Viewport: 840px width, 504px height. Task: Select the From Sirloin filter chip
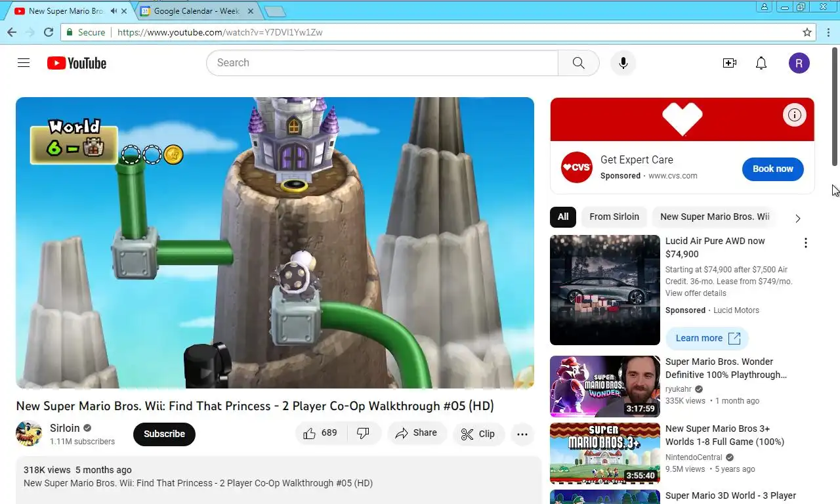(614, 217)
